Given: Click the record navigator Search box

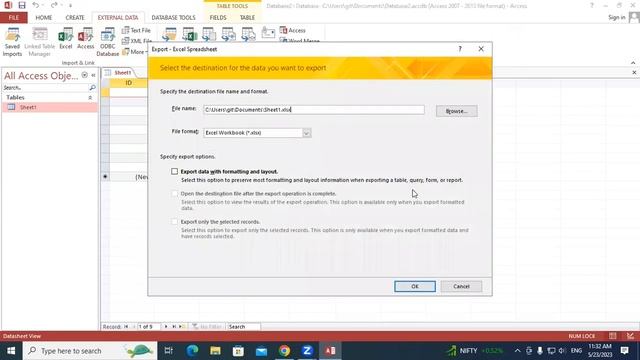Looking at the screenshot, I should click(243, 327).
